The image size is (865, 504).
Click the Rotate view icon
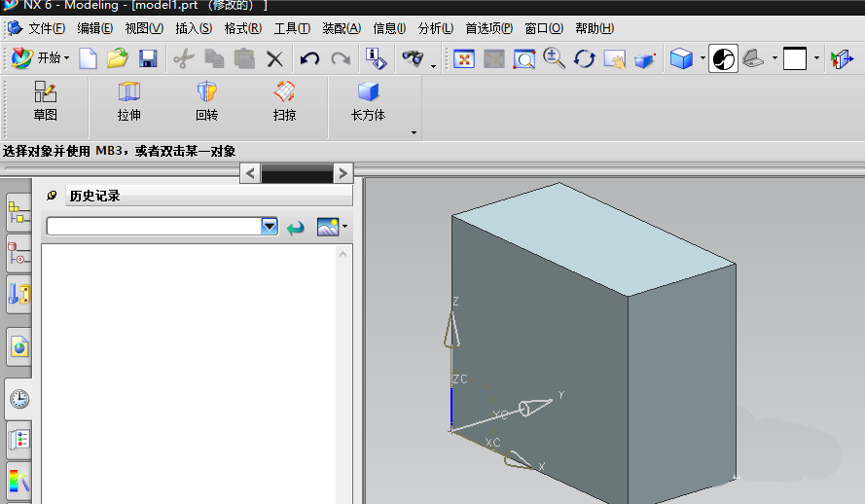(x=584, y=59)
